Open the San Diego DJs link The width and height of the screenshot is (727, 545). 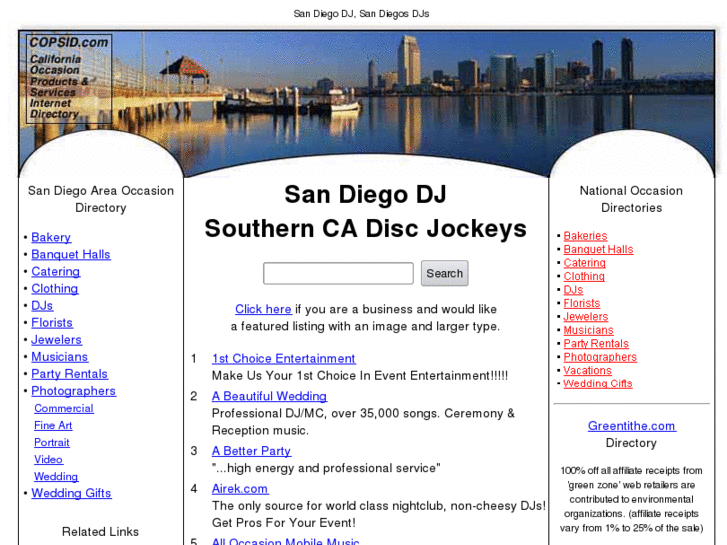click(x=42, y=306)
